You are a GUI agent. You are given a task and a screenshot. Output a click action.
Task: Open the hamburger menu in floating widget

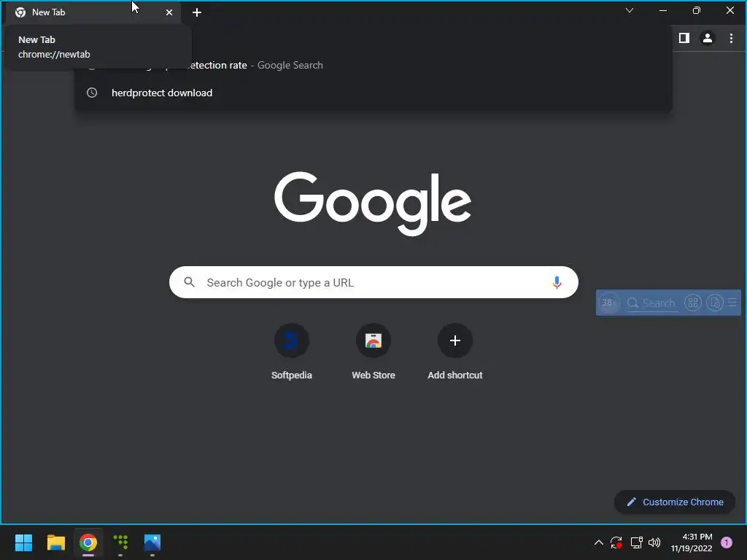coord(732,303)
